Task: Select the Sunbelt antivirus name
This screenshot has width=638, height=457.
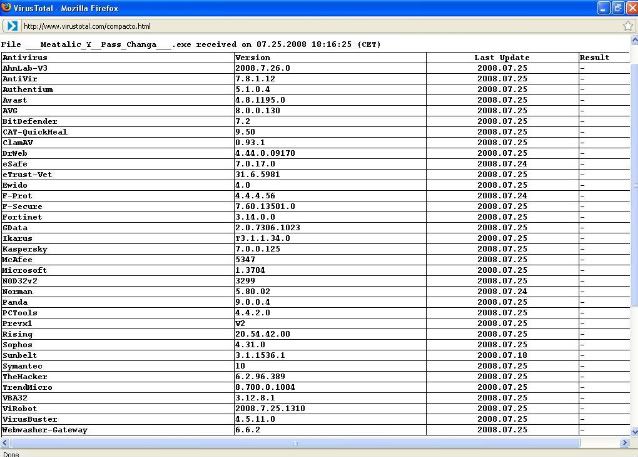Action: (x=20, y=355)
